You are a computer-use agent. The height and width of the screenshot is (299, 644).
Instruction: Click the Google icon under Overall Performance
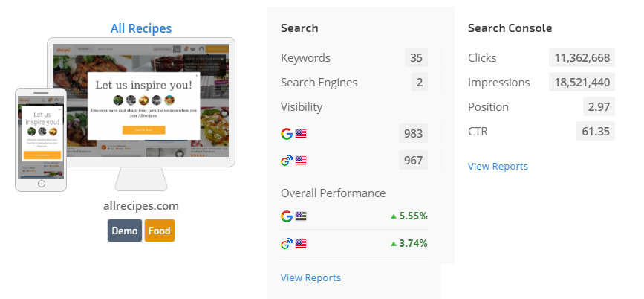coord(286,216)
